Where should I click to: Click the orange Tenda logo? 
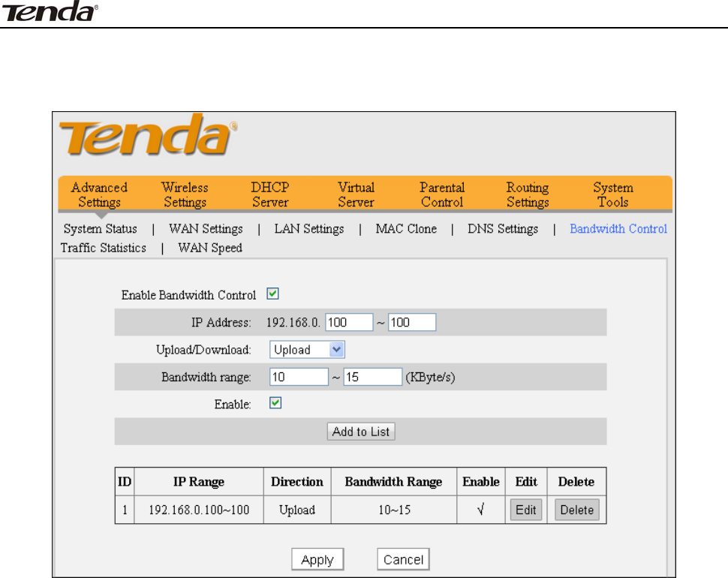(x=148, y=134)
